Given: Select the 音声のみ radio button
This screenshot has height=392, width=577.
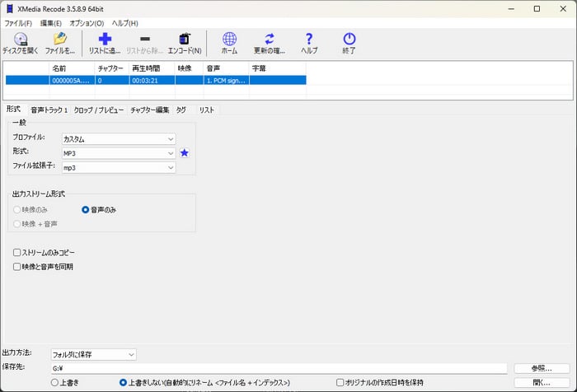Looking at the screenshot, I should point(86,210).
